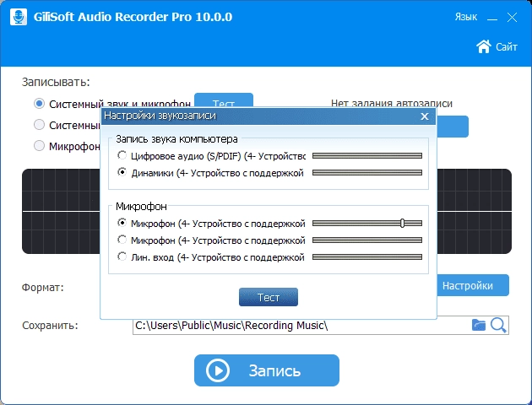
Task: Click the Тест button in dialog
Action: [x=269, y=297]
